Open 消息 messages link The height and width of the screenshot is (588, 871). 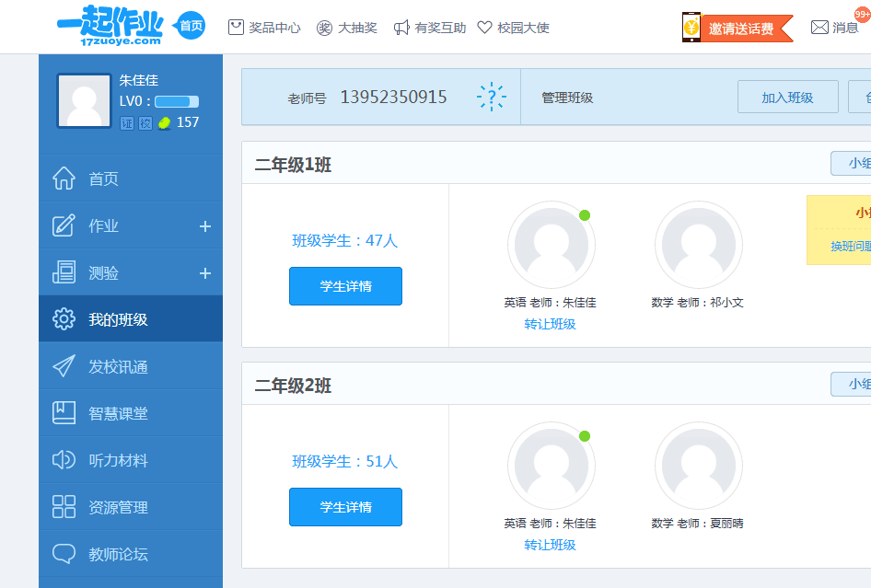point(835,28)
